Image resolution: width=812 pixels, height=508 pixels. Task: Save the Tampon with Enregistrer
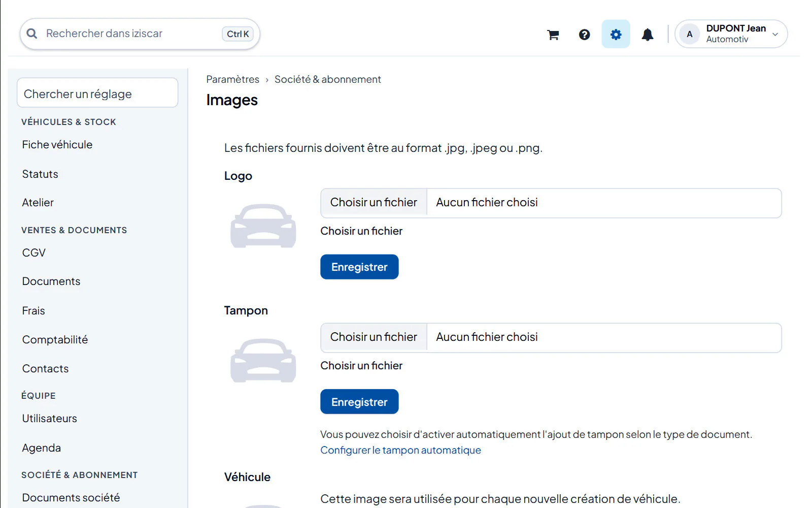pyautogui.click(x=359, y=402)
